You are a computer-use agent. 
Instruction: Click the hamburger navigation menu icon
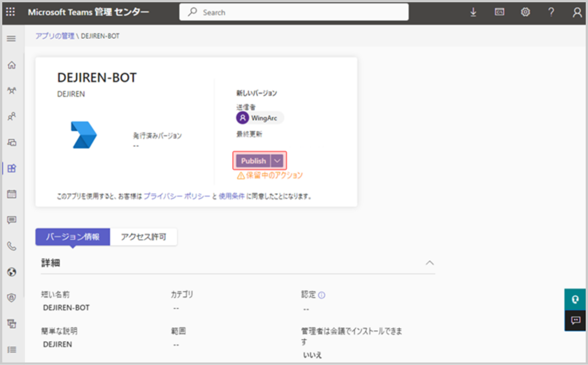pos(11,38)
